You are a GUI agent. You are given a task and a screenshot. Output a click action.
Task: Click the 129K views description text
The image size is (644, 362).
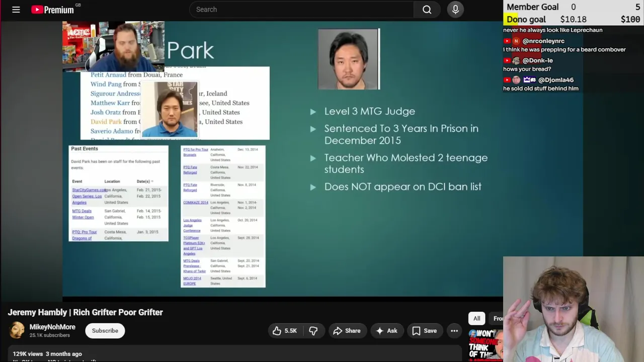[x=47, y=354]
